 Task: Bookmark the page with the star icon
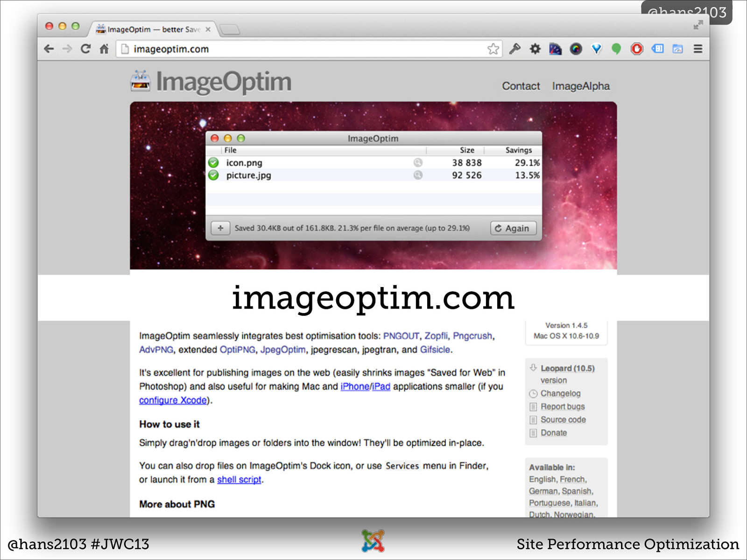click(493, 49)
